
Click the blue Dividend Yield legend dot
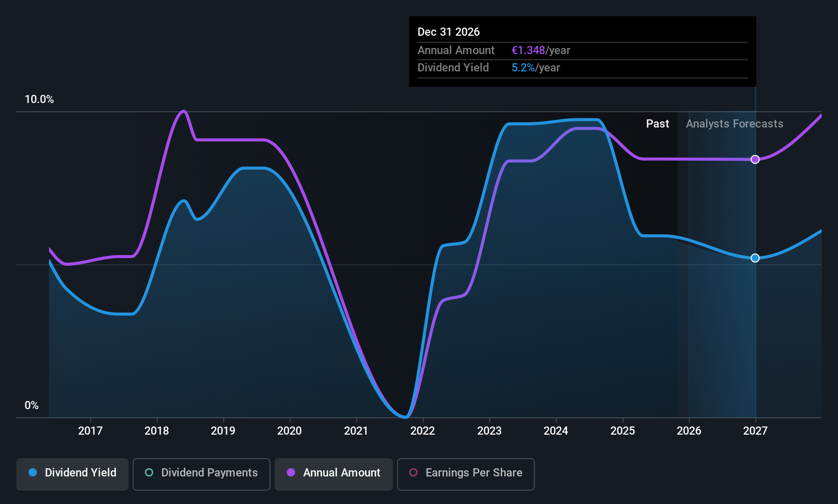pyautogui.click(x=33, y=473)
